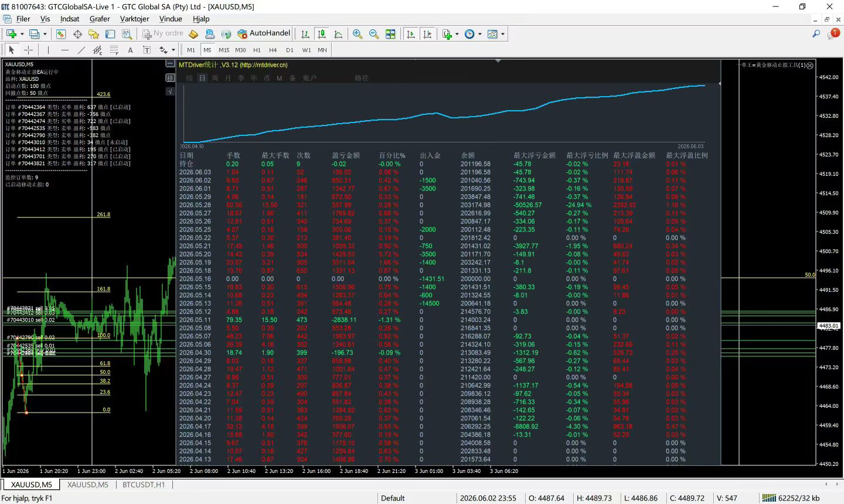Click the equity curve chart line
Screen dimensions: 844x504
pyautogui.click(x=445, y=115)
